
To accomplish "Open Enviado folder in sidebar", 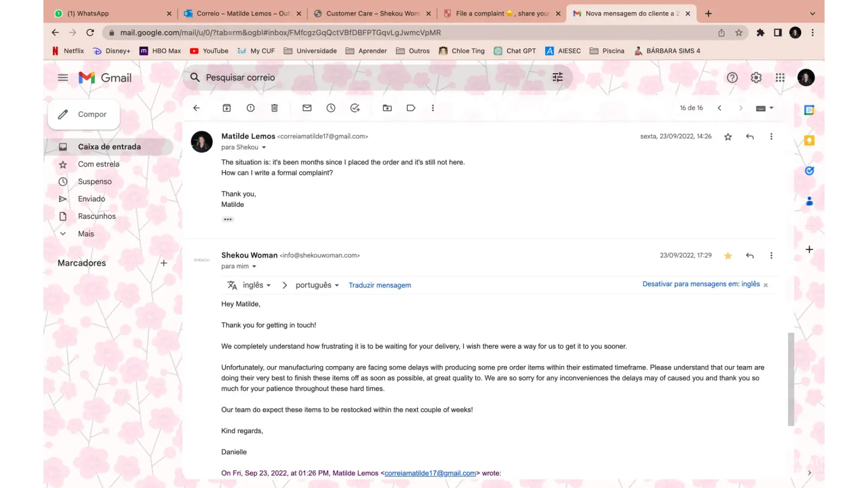I will coord(91,199).
